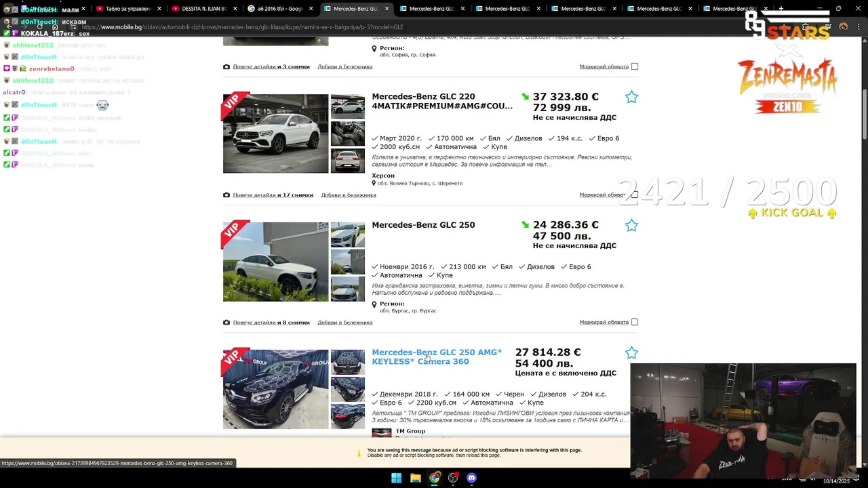Screen dimensions: 868x488
Task: Open the bottom small thumbnail of the GLC 220
Action: 348,161
